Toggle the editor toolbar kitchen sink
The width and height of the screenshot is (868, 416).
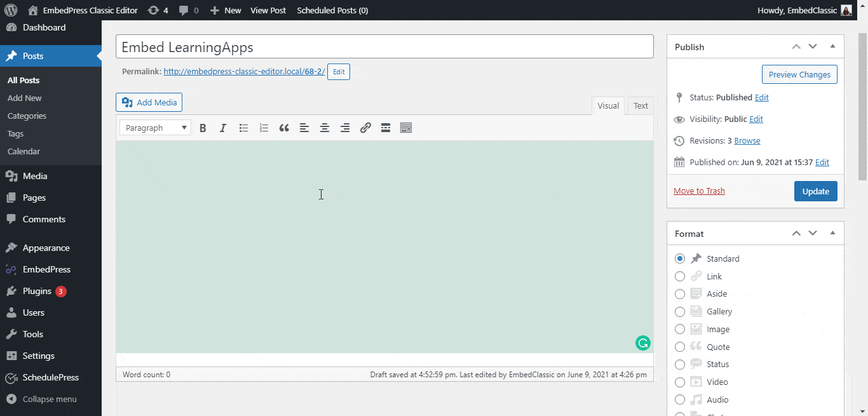pyautogui.click(x=406, y=128)
